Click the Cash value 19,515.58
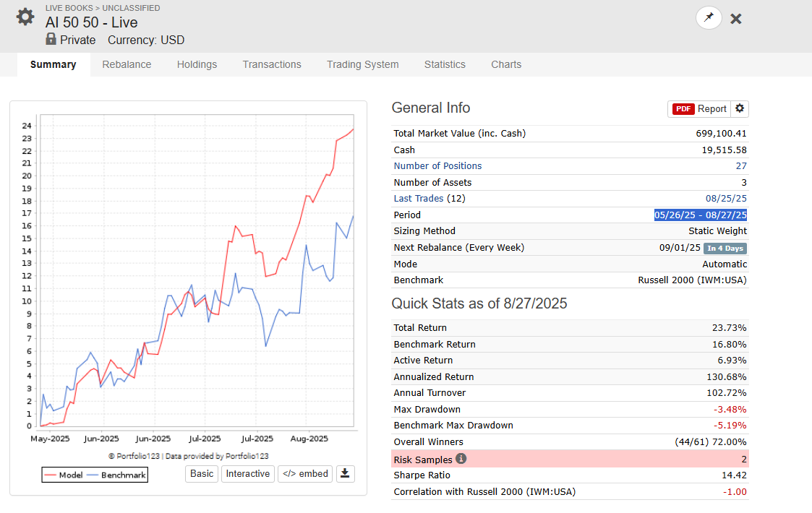The width and height of the screenshot is (812, 513). pyautogui.click(x=724, y=150)
